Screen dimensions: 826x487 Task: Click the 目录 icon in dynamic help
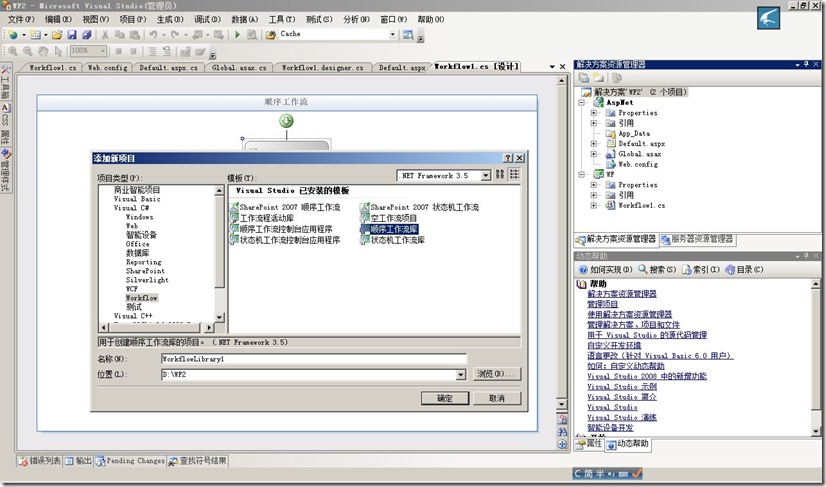tap(730, 269)
